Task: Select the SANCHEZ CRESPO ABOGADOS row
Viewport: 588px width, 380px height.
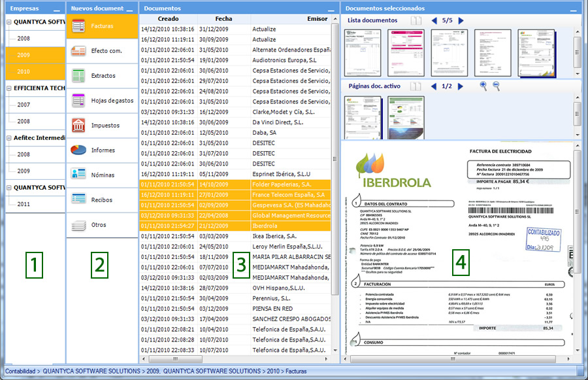Action: coord(235,319)
